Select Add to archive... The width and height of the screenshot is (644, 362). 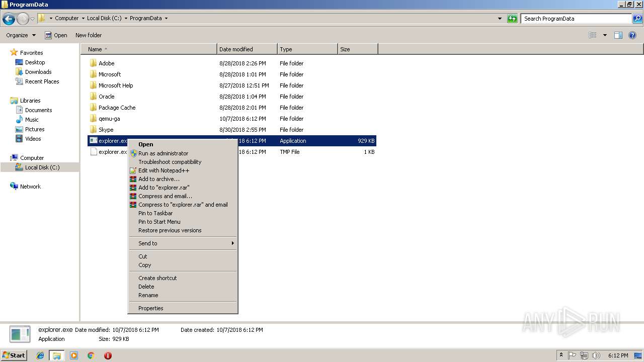click(x=183, y=179)
